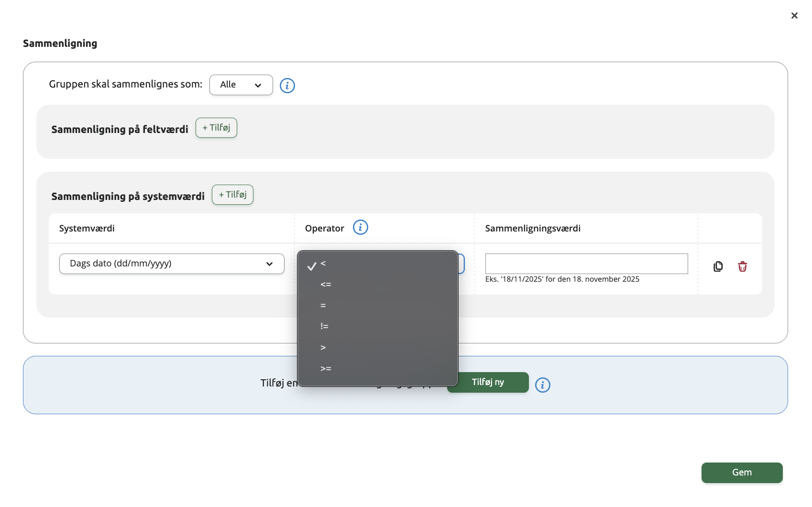
Task: Select the = operator option
Action: [x=378, y=306]
